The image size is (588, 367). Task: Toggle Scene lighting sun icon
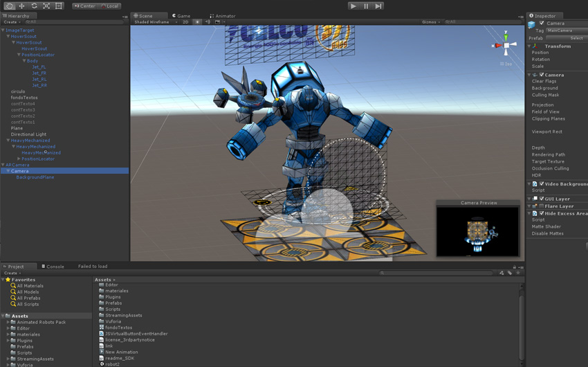click(197, 21)
